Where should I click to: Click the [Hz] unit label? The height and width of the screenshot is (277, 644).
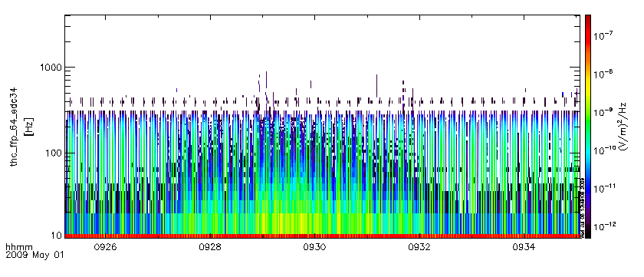click(29, 127)
